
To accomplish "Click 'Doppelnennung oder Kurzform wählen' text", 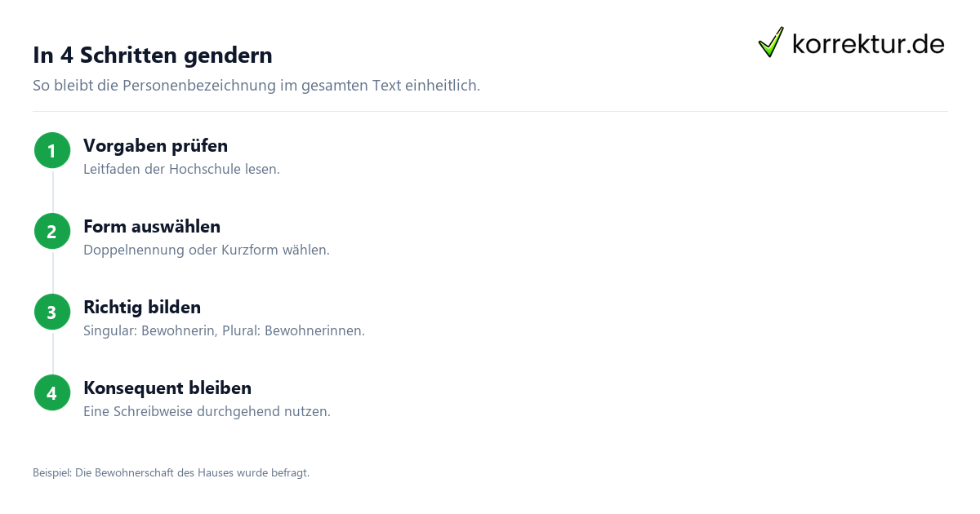I will (207, 250).
